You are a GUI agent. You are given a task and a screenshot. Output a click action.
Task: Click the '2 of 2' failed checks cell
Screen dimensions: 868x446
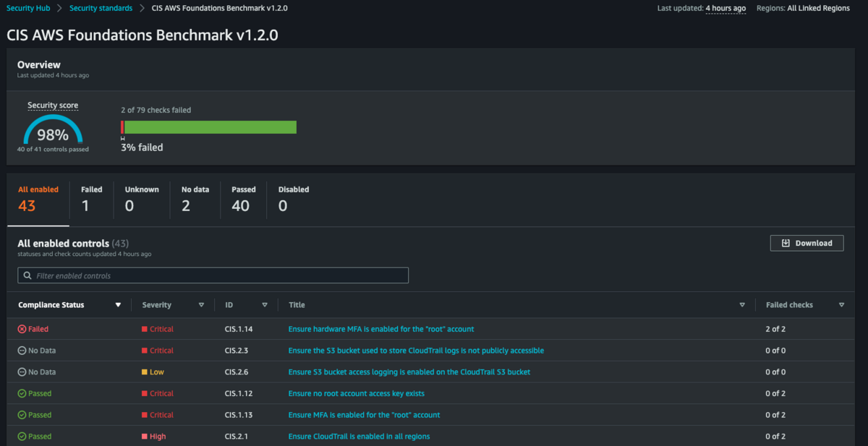click(775, 329)
